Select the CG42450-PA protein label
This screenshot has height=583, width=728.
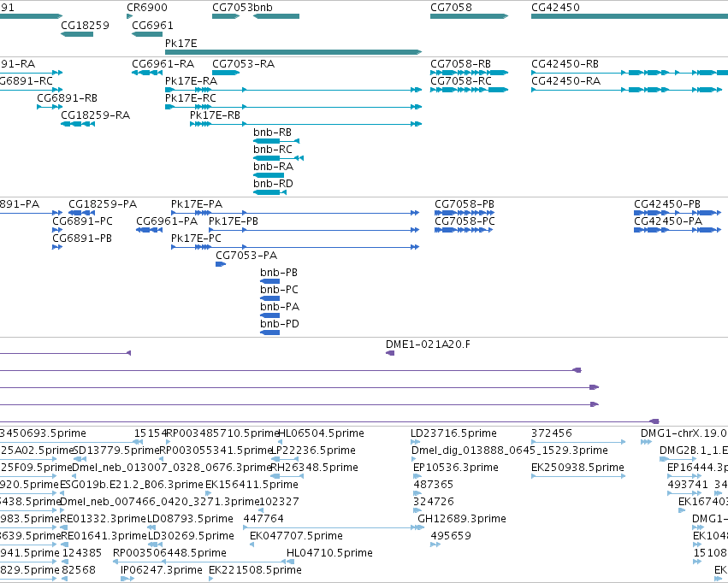(x=668, y=221)
